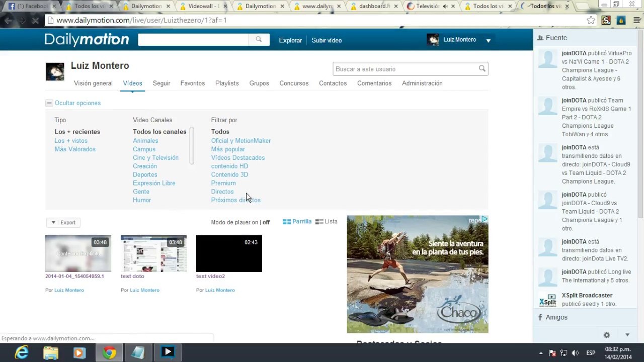Viewport: 644px width, 362px height.
Task: Click Luiz Montero author link under 'test doto'
Action: coord(144,290)
